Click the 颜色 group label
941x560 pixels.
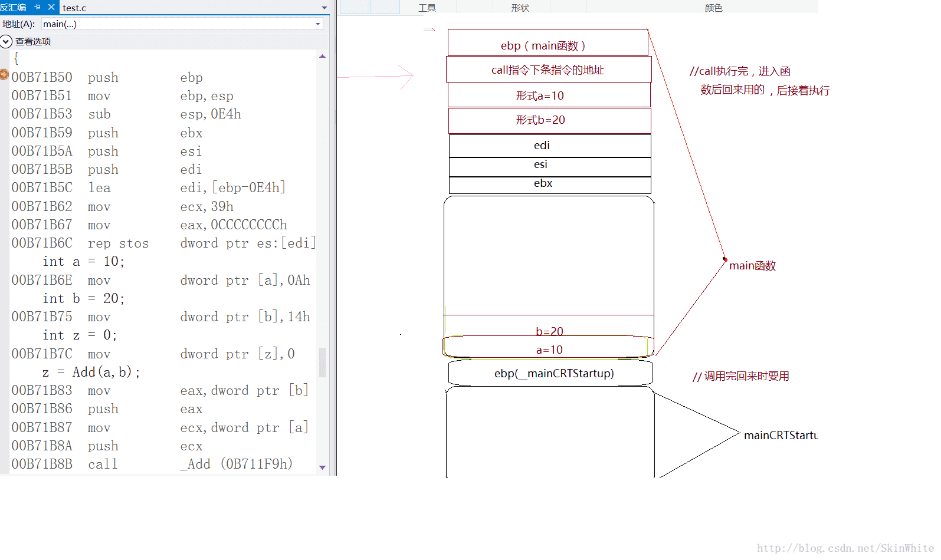pyautogui.click(x=713, y=8)
